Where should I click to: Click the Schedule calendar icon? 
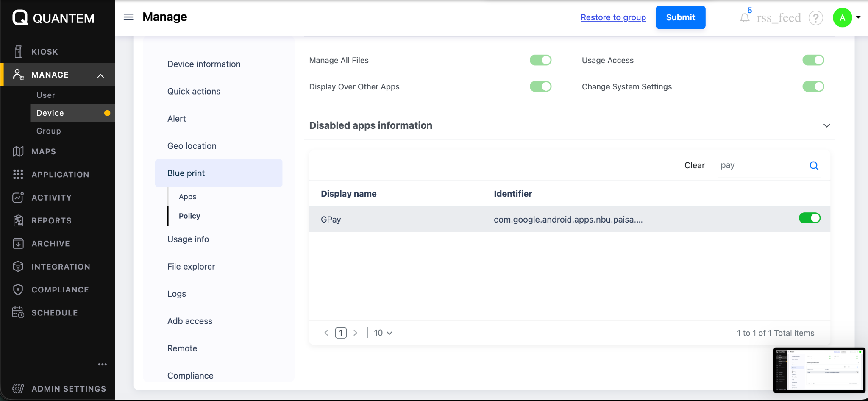click(x=18, y=313)
